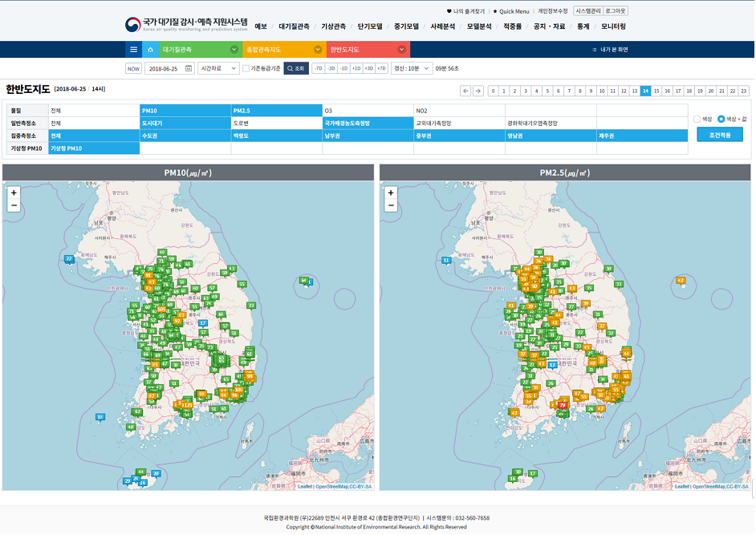Screen dimensions: 756x535
Task: Select the 색상 + 값 radio option
Action: [x=721, y=119]
